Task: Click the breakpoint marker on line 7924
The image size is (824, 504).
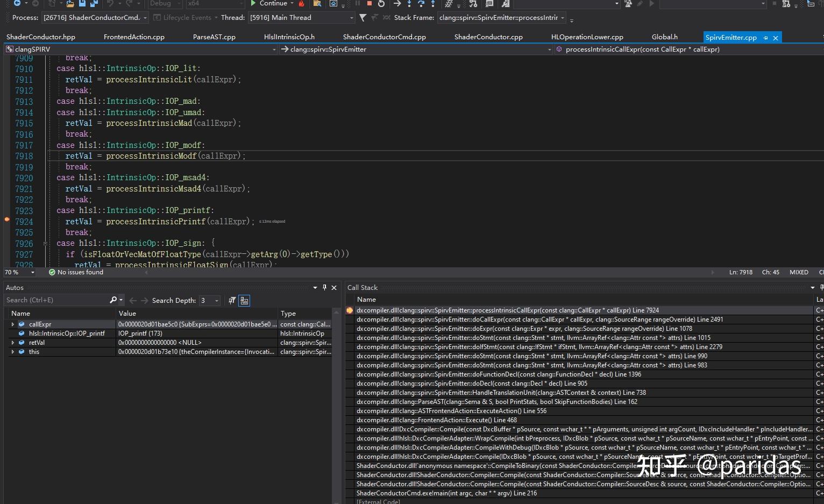Action: pyautogui.click(x=7, y=219)
